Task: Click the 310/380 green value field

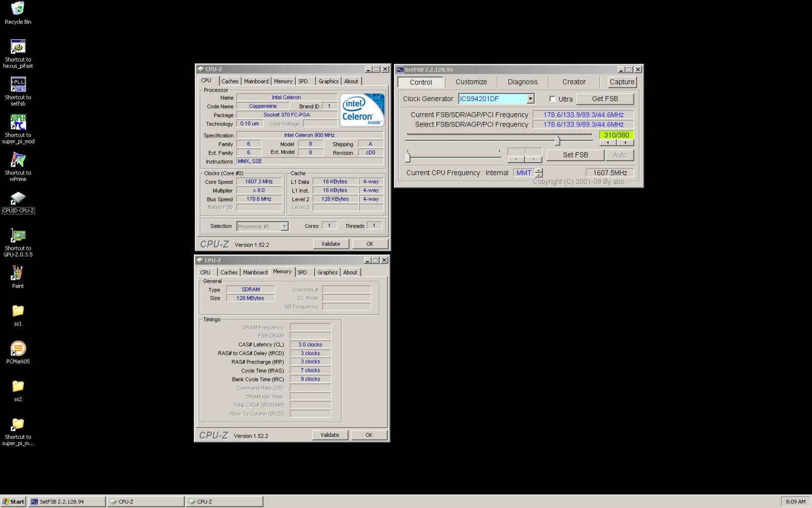Action: click(617, 135)
